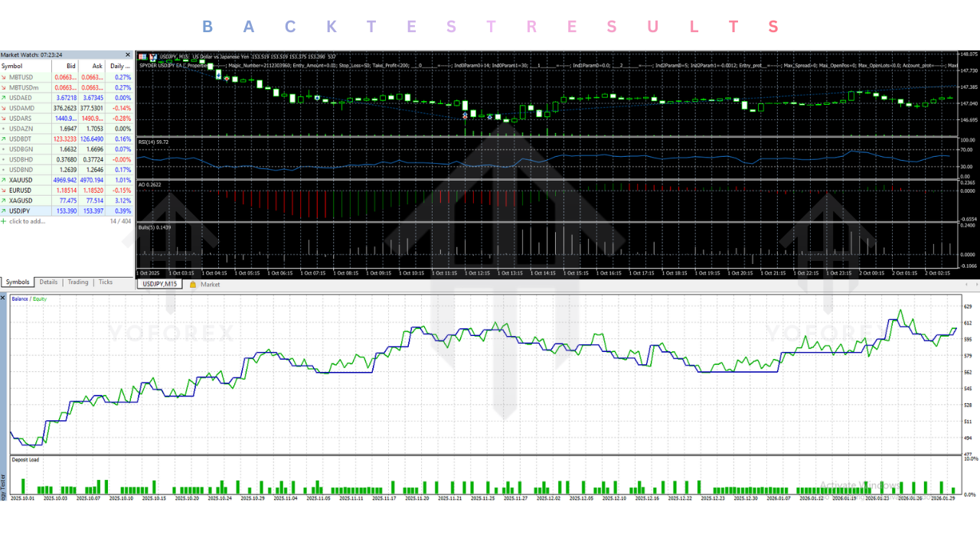Click the green uptrend arrow beside XAUUSD

tap(4, 180)
